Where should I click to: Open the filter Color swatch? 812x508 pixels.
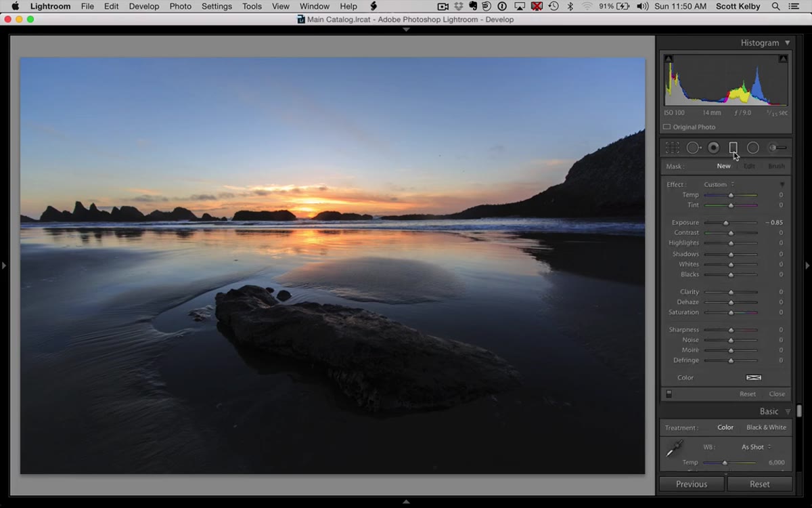(x=754, y=377)
